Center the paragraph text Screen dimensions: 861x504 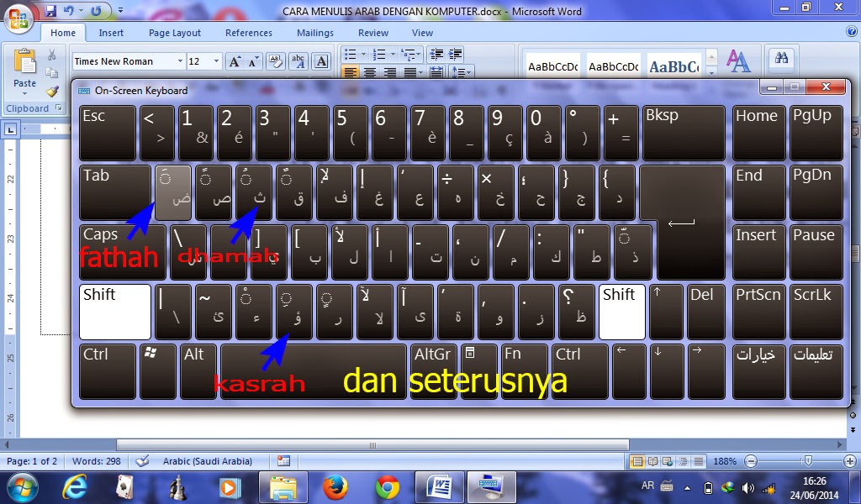(370, 72)
